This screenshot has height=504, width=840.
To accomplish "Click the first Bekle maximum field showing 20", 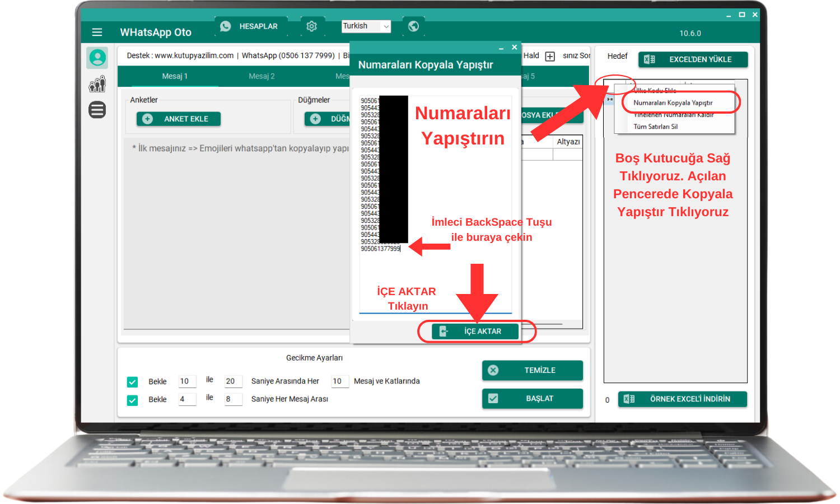I will tap(233, 381).
